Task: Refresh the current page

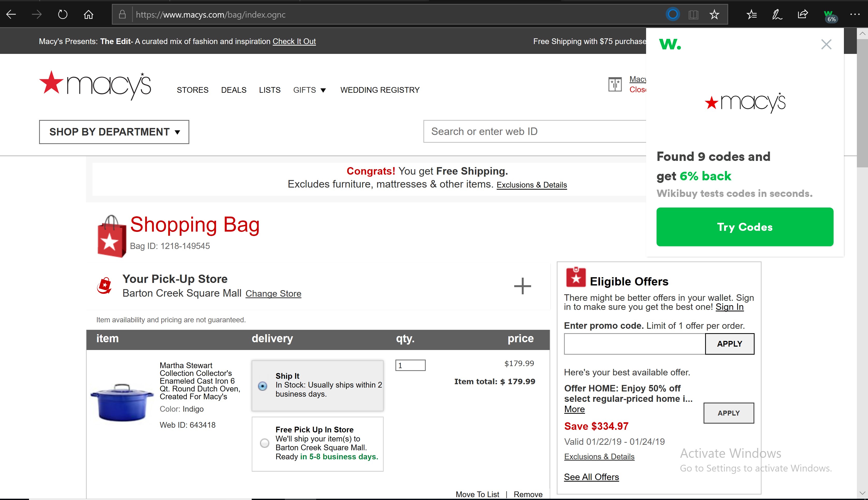Action: (62, 15)
